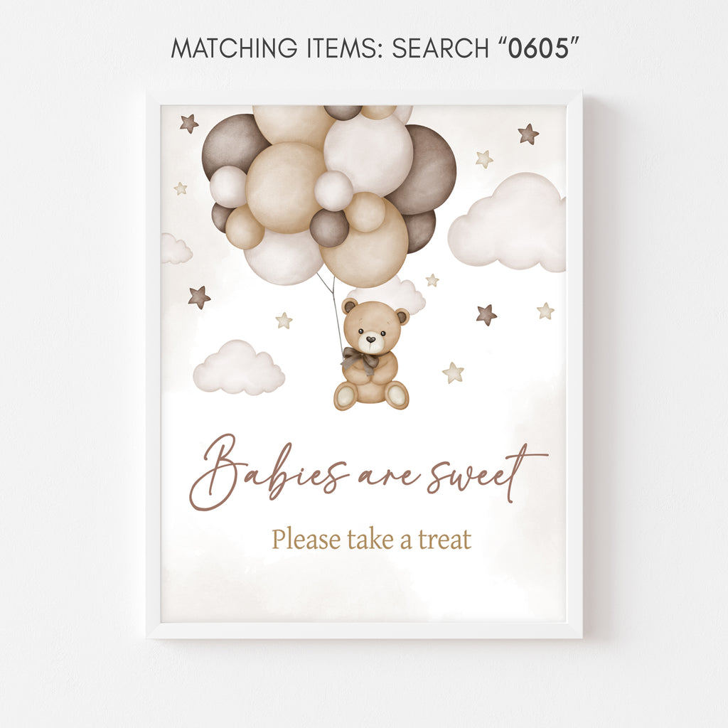
Task: Click the large cream balloon at the upper right of the bunch
Action: (369, 154)
